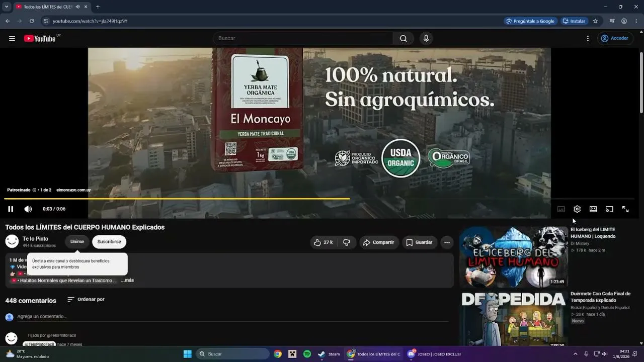Click the Unirse membership button
This screenshot has height=362, width=644.
[77, 242]
